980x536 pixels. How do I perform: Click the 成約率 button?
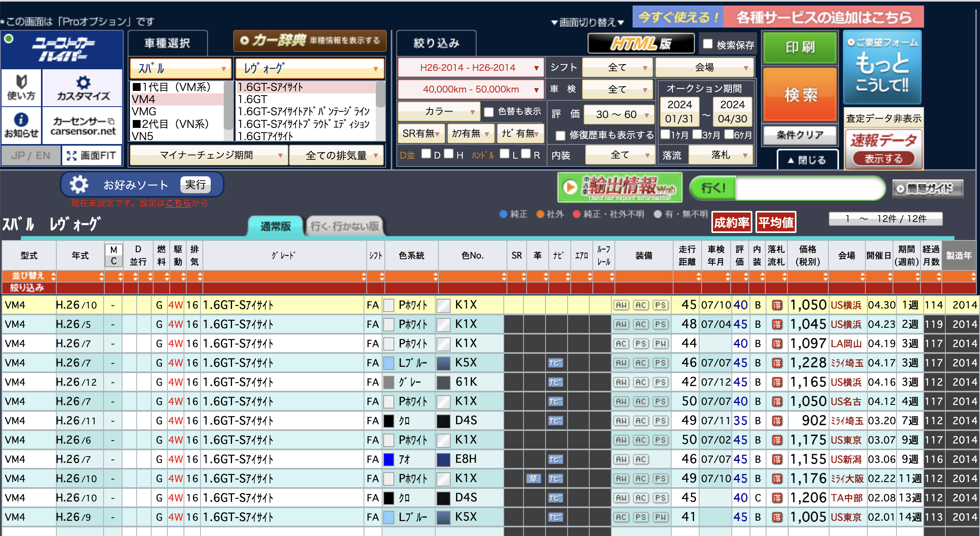pyautogui.click(x=731, y=223)
